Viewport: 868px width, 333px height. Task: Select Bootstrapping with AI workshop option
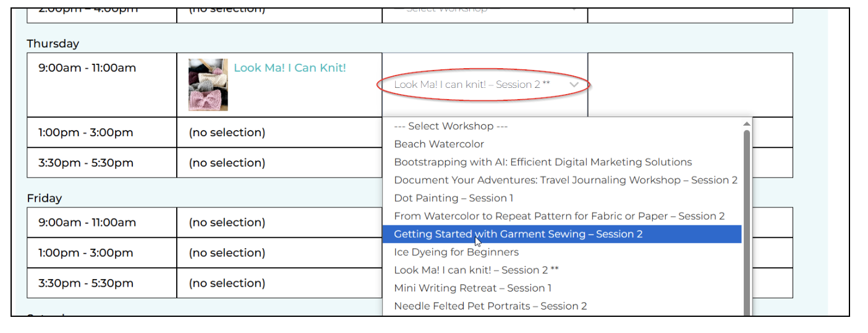coord(543,162)
